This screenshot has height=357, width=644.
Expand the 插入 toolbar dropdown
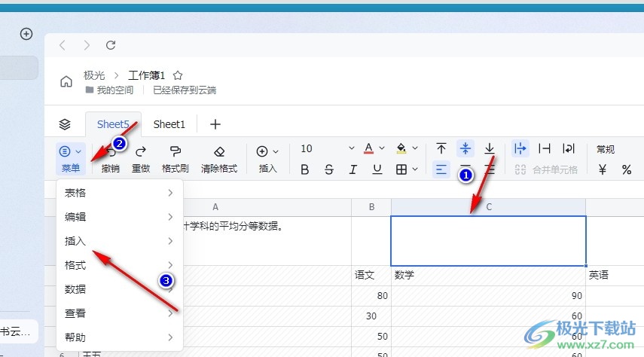tap(276, 151)
